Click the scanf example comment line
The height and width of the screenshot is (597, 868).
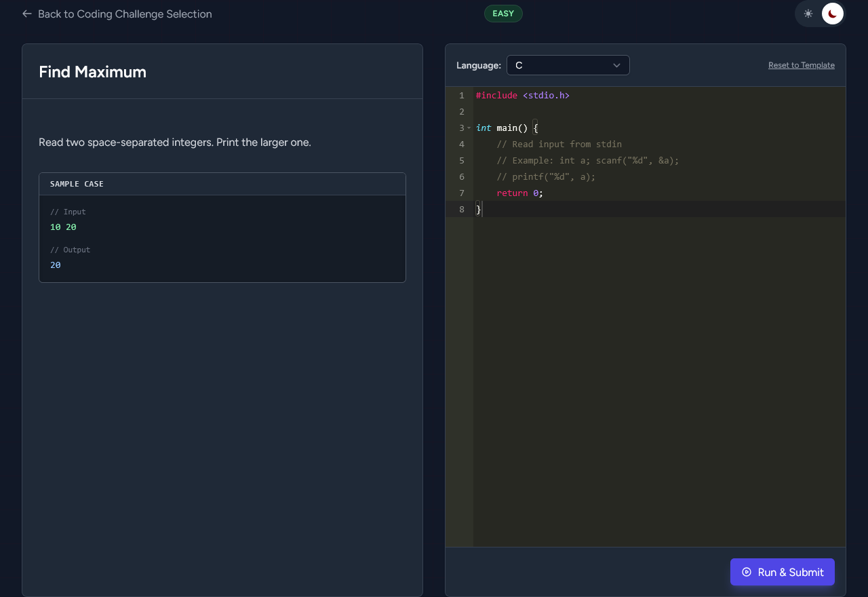click(x=588, y=161)
